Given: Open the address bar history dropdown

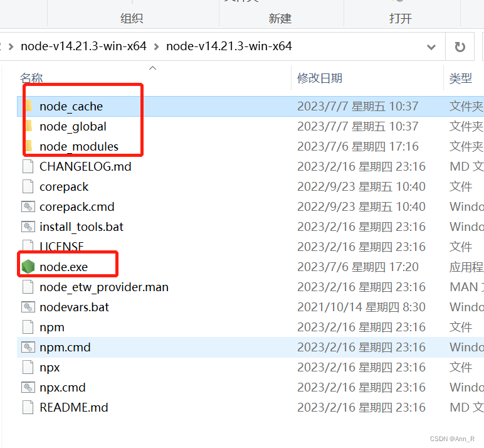Looking at the screenshot, I should coord(431,47).
